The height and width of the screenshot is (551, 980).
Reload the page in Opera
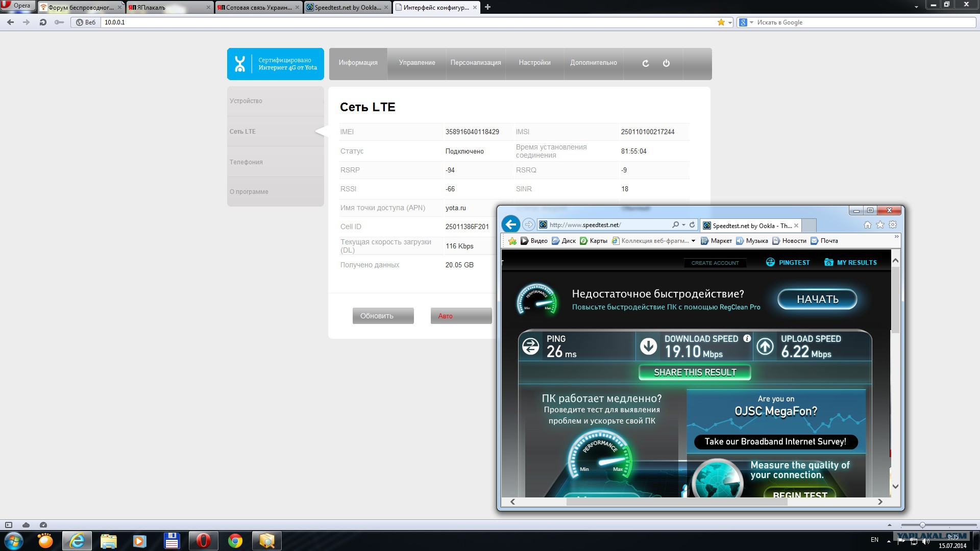click(x=43, y=22)
